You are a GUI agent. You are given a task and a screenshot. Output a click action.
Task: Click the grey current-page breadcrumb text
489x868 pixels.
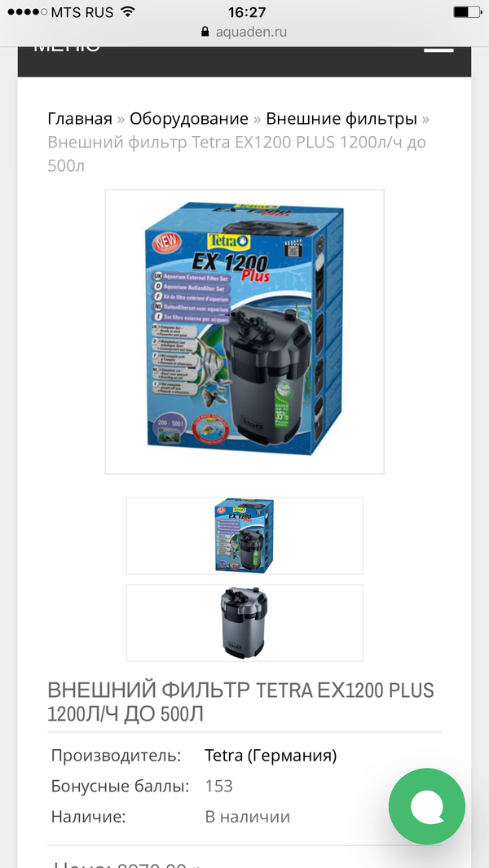(x=236, y=154)
